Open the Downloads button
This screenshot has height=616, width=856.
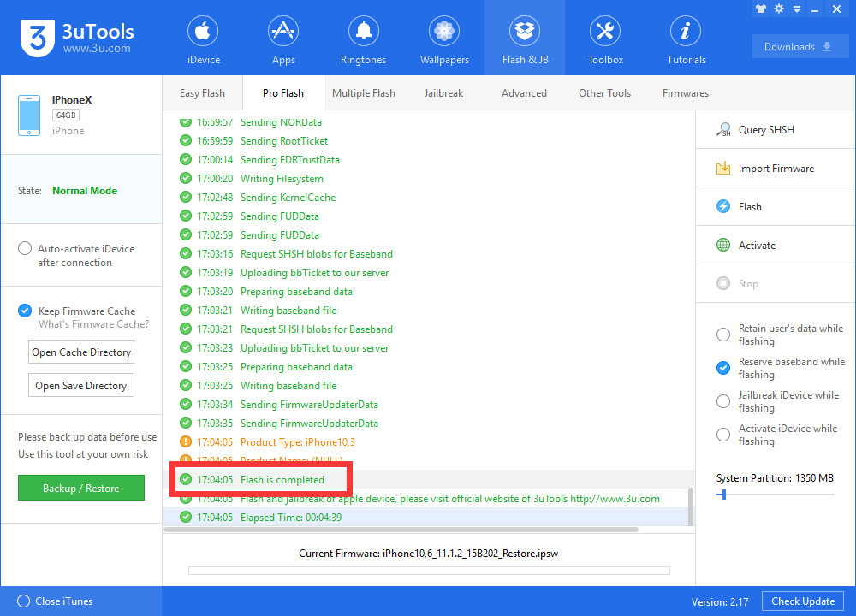[800, 47]
